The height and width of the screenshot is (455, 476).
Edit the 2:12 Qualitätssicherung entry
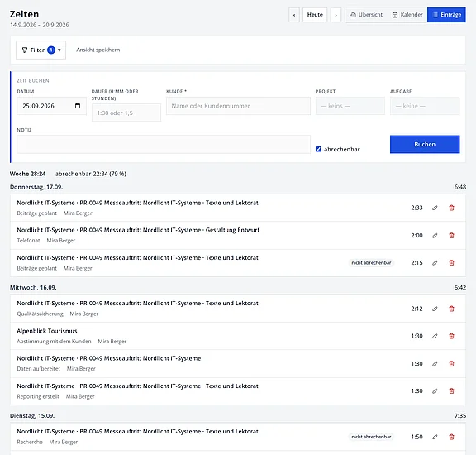point(435,309)
